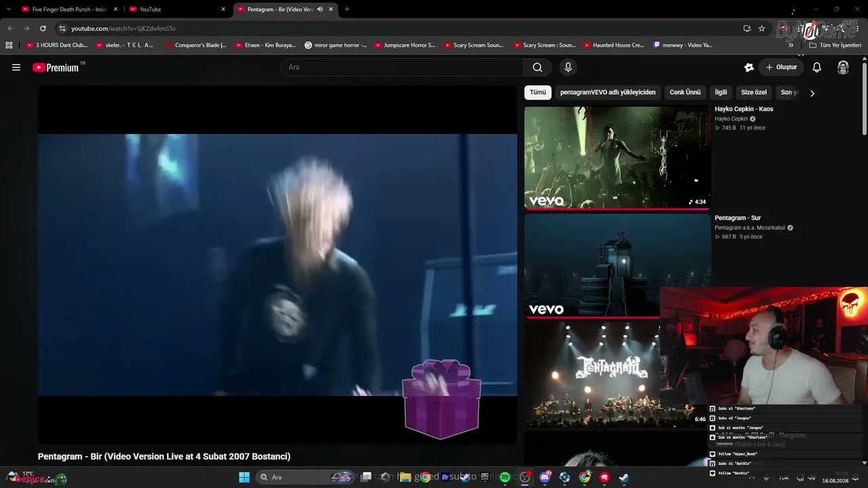Click the YouTube search magnifier button
The height and width of the screenshot is (488, 868).
537,67
